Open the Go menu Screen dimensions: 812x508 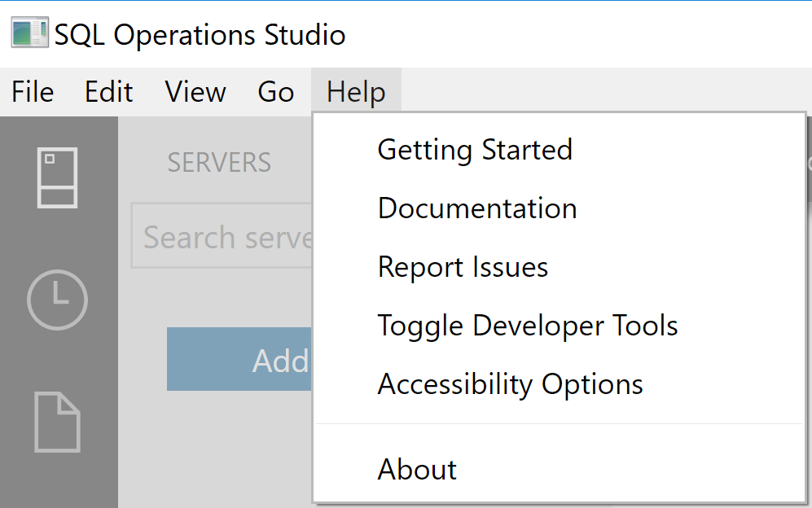coord(275,92)
